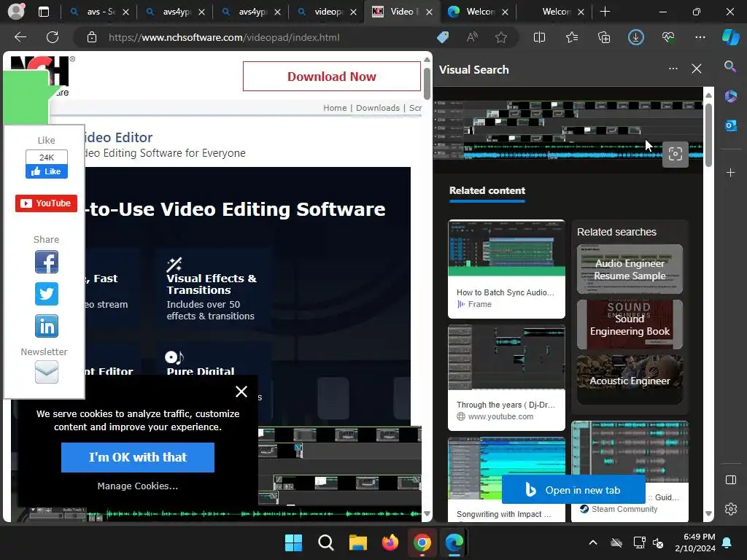Select Acoustic Engineer related search

pyautogui.click(x=630, y=380)
